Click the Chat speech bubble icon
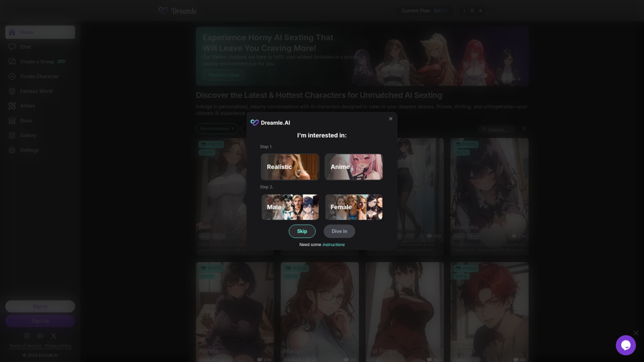Image resolution: width=644 pixels, height=362 pixels. click(12, 47)
